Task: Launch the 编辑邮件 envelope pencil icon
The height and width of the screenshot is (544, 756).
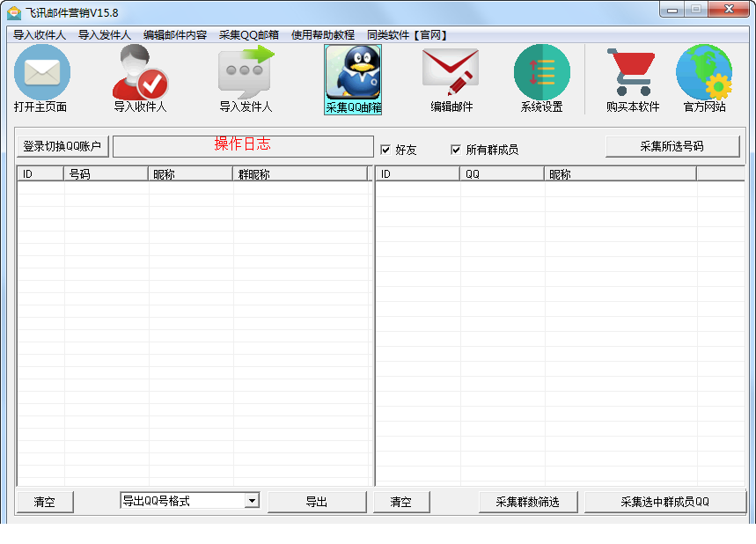Action: pos(451,72)
